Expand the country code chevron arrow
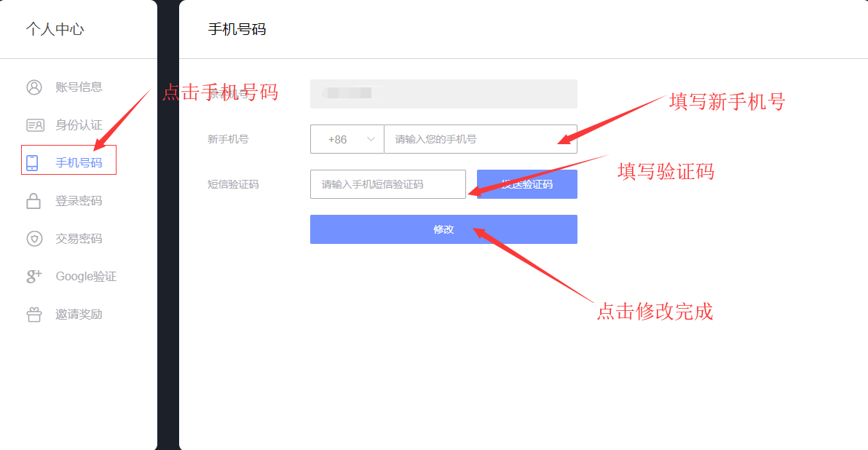 (371, 140)
